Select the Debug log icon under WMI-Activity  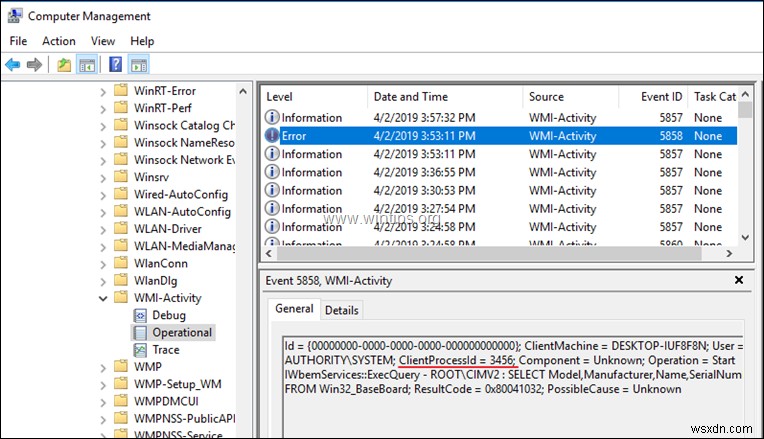click(x=140, y=316)
